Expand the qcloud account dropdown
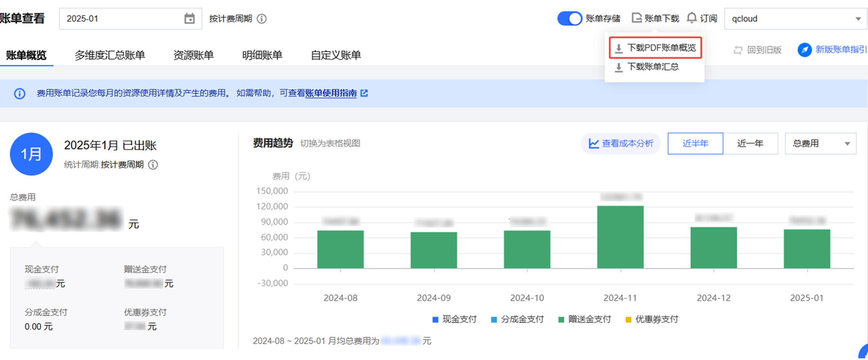868x360 pixels. pos(795,19)
